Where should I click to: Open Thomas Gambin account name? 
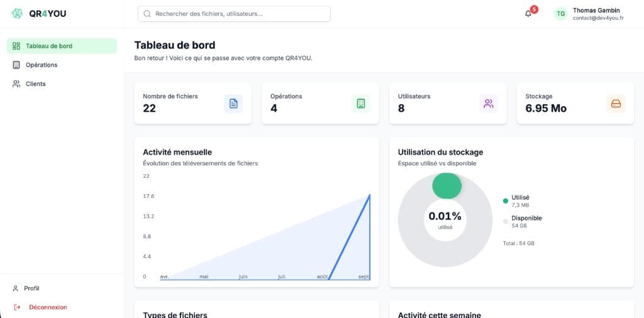(x=596, y=10)
